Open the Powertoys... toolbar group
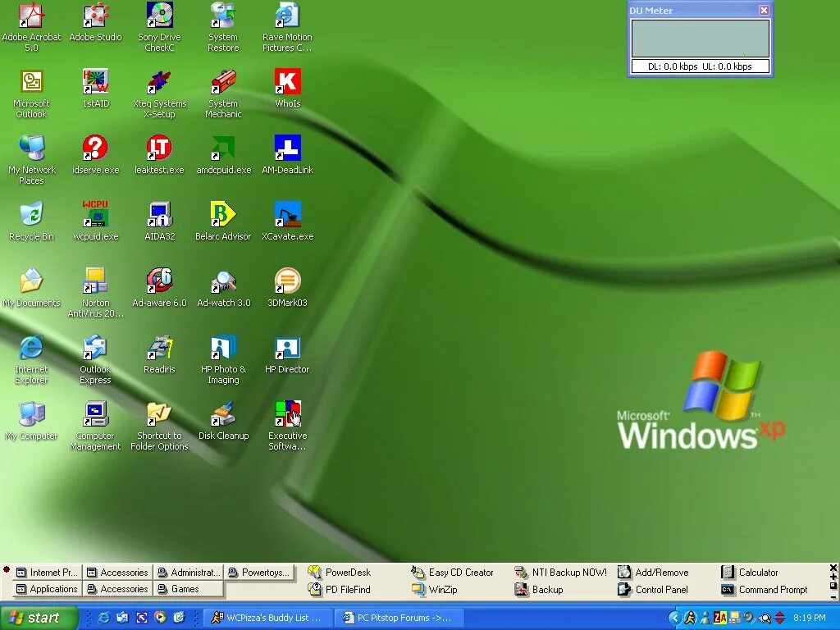 coord(259,572)
